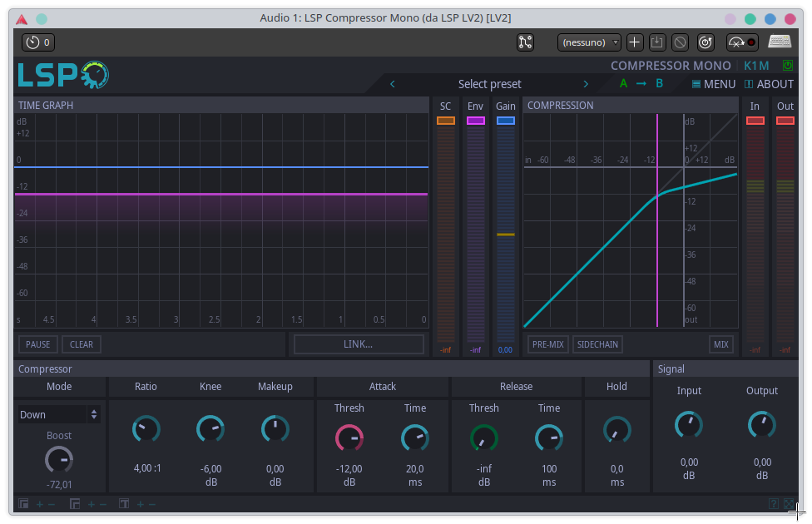Click the save preset icon in the toolbar

click(657, 42)
